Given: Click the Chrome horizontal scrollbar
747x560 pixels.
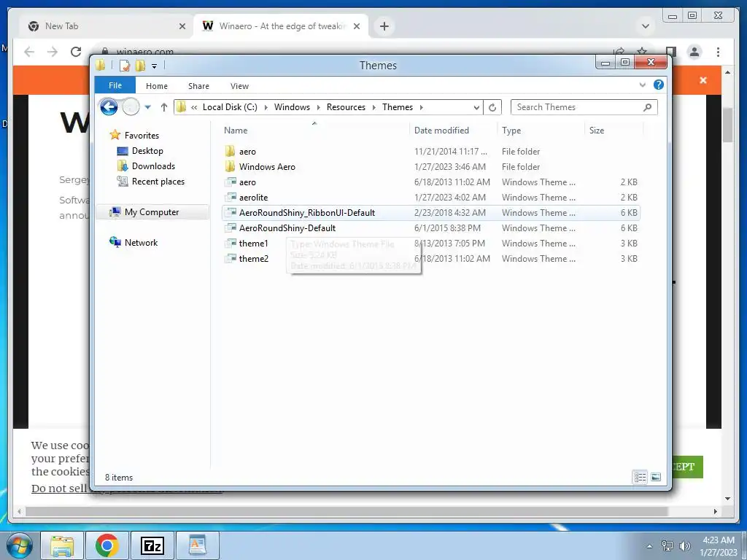Looking at the screenshot, I should [347, 511].
